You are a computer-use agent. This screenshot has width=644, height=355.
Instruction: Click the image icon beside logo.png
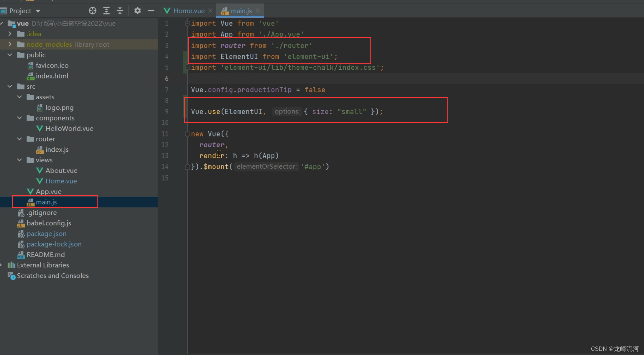40,108
